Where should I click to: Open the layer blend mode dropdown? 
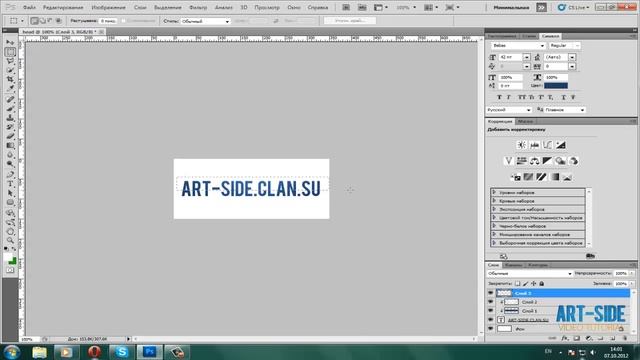tap(529, 273)
